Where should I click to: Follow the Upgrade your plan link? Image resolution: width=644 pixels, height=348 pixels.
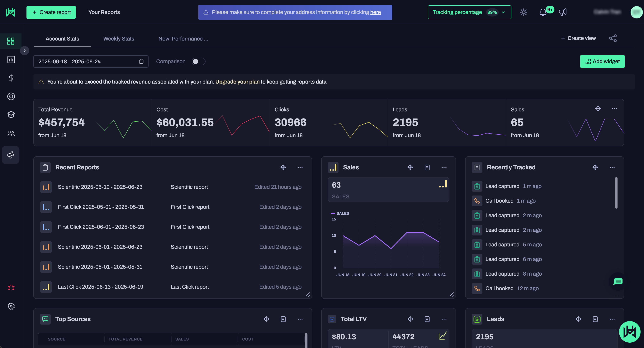(x=237, y=82)
